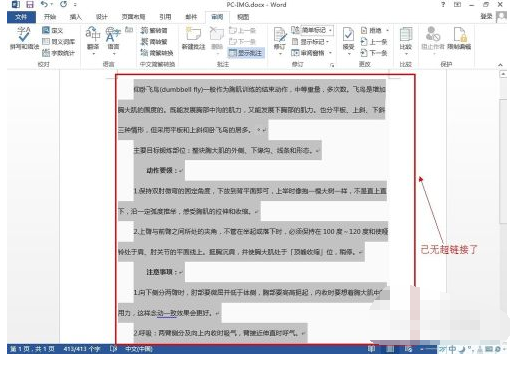Open Word help question mark

point(443,4)
